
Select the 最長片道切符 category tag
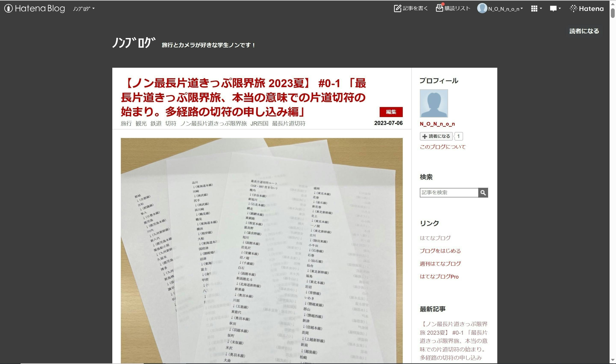289,123
